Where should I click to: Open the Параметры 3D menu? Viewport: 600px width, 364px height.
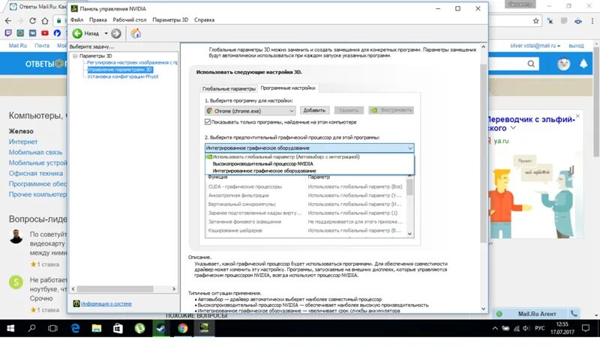coord(170,20)
